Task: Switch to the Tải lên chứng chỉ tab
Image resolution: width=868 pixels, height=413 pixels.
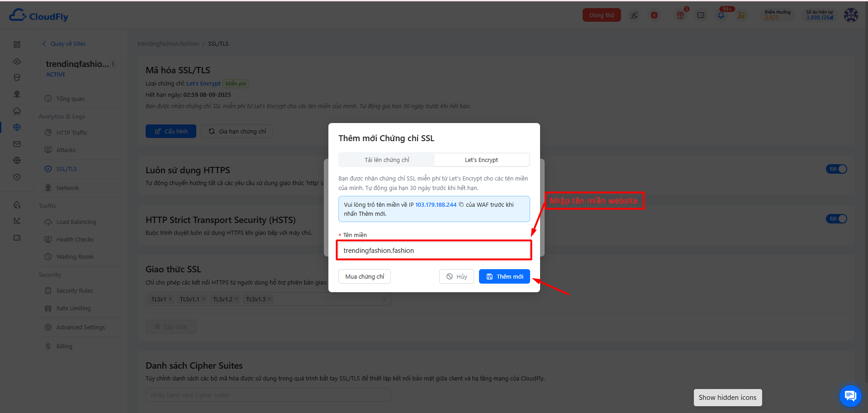Action: [x=387, y=160]
